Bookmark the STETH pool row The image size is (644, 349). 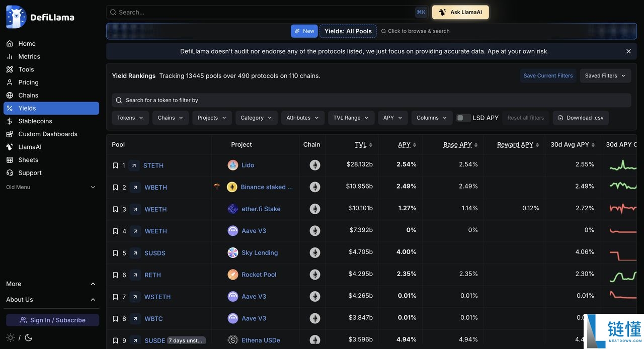click(115, 165)
